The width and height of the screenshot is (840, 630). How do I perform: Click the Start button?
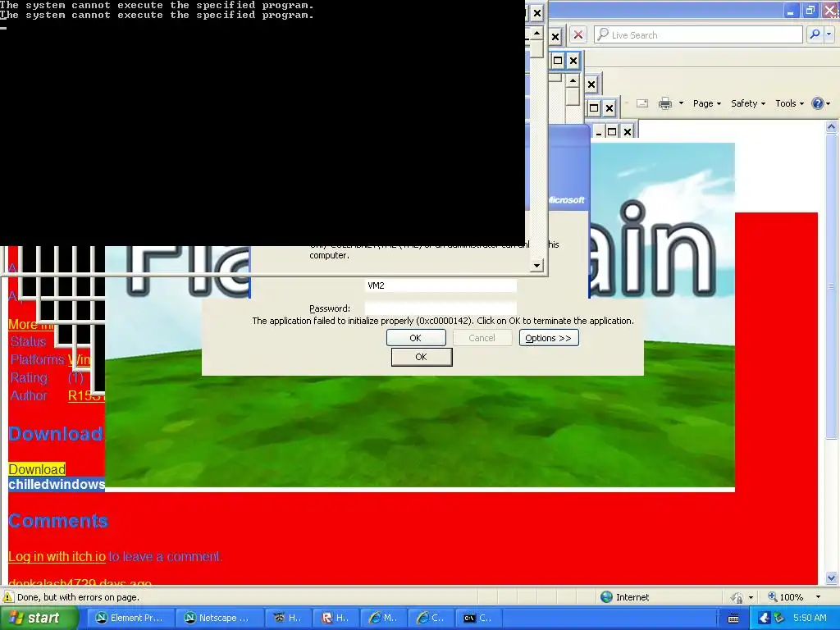(38, 618)
